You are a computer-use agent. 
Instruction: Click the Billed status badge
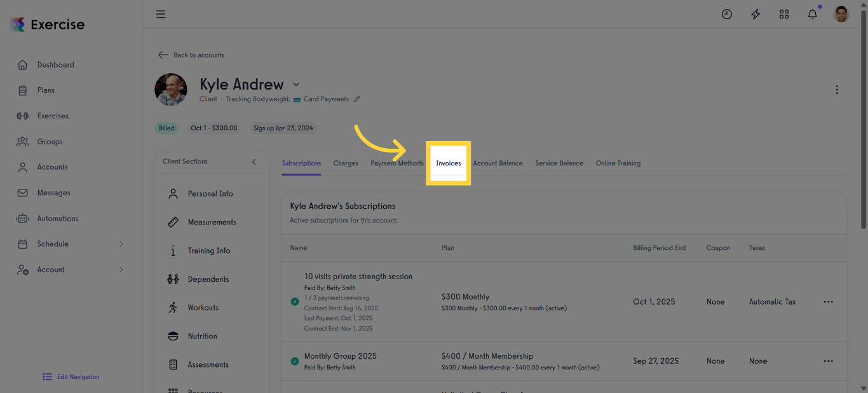[166, 128]
